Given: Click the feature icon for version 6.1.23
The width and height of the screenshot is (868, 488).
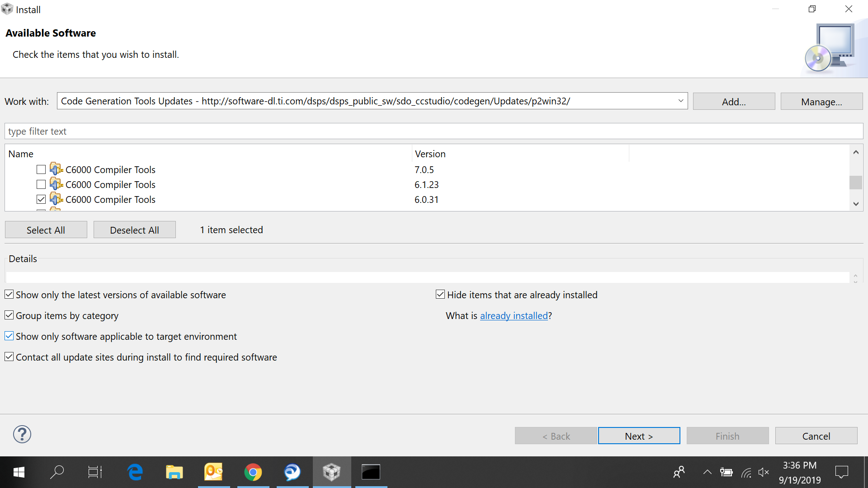Looking at the screenshot, I should coord(56,184).
